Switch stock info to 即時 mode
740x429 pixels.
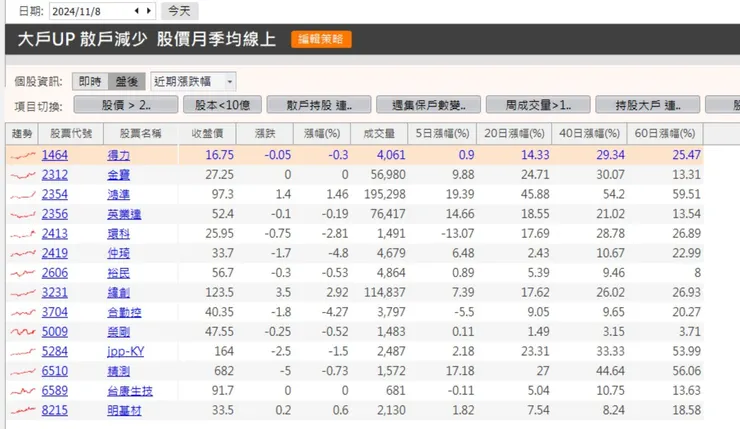(90, 82)
